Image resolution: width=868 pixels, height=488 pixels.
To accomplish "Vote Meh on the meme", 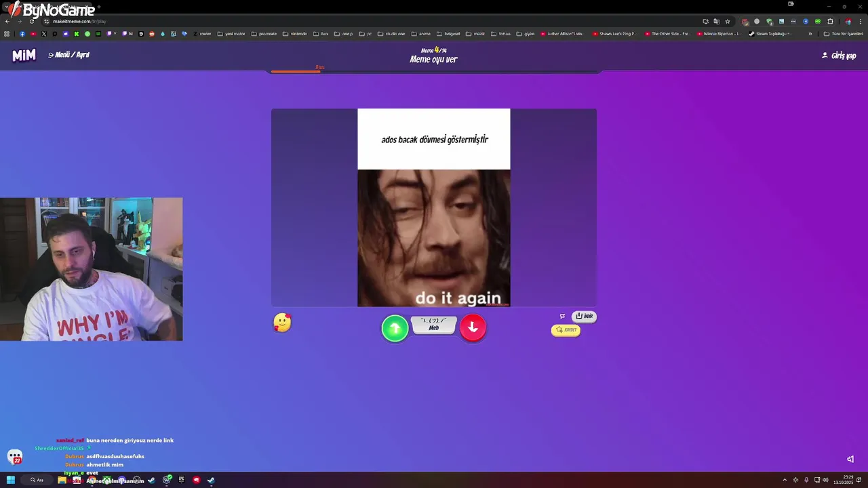I will click(434, 325).
